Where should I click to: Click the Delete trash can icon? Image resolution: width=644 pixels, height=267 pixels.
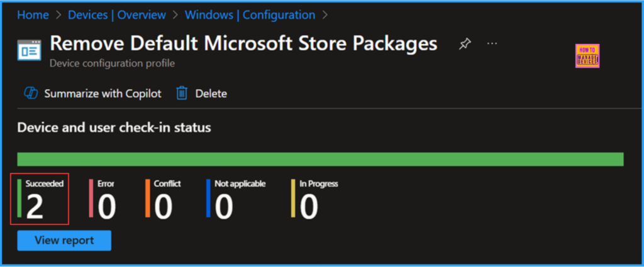coord(182,94)
